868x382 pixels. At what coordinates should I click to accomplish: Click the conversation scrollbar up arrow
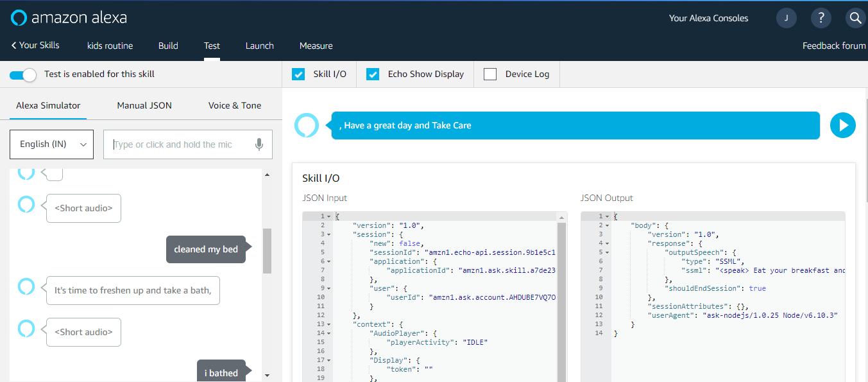[x=267, y=175]
